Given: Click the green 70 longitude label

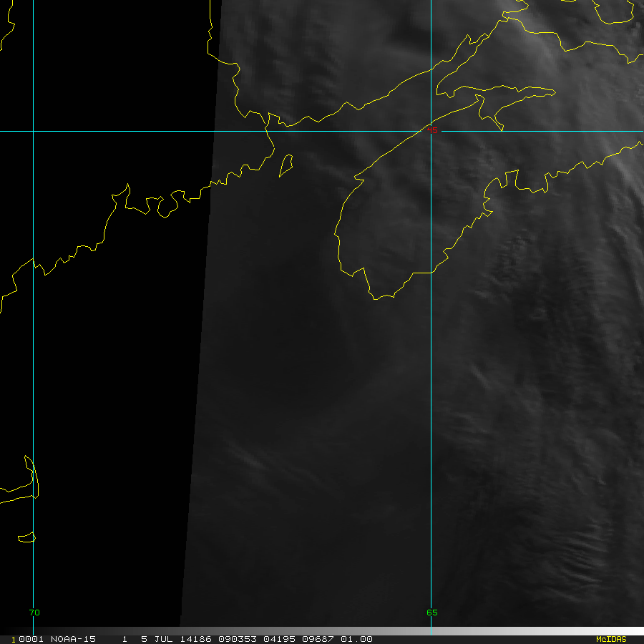Looking at the screenshot, I should (34, 613).
